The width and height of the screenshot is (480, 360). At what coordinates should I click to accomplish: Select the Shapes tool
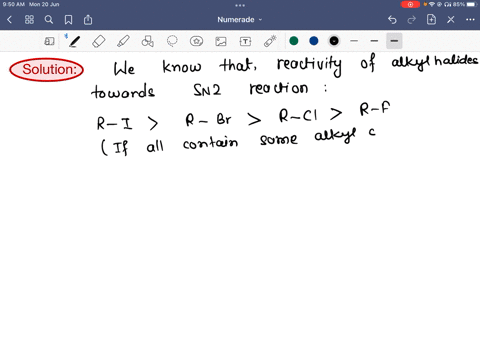tap(148, 41)
